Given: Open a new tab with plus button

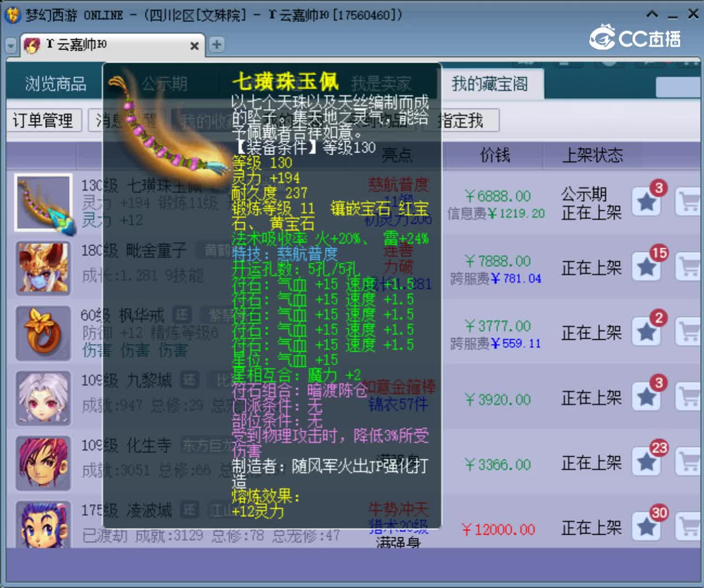Looking at the screenshot, I should 217,45.
